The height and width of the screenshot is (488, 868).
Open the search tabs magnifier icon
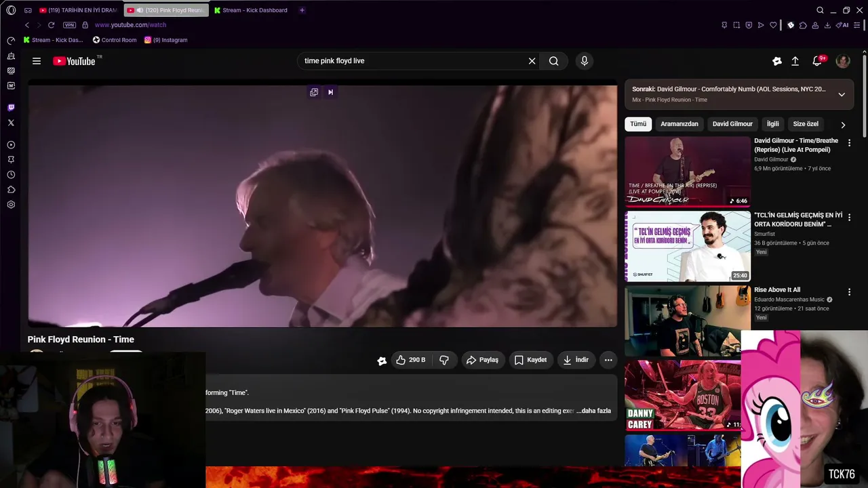(x=820, y=10)
